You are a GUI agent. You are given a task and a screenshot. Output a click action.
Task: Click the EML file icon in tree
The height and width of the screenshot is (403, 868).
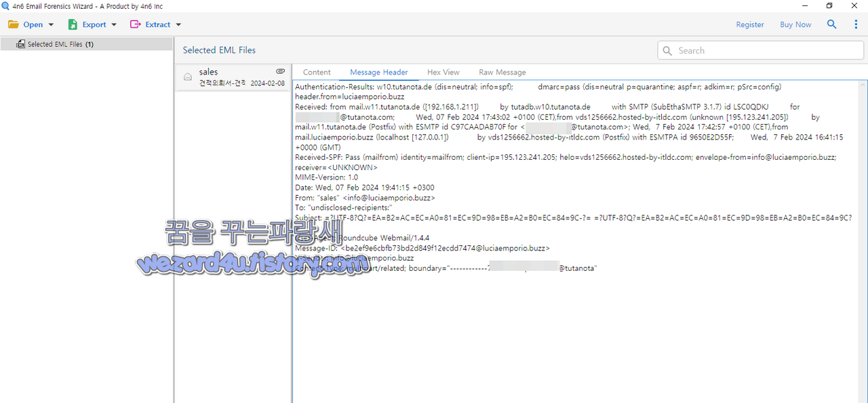click(x=20, y=44)
